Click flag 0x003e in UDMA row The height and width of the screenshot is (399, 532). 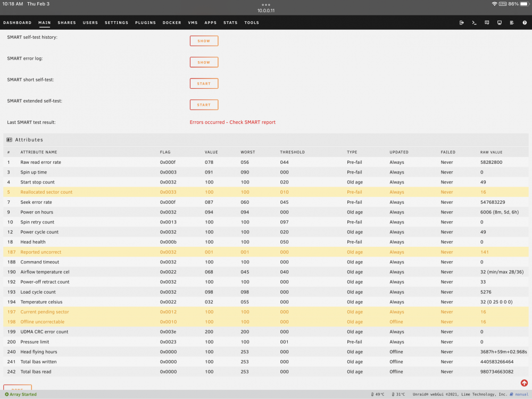point(168,332)
